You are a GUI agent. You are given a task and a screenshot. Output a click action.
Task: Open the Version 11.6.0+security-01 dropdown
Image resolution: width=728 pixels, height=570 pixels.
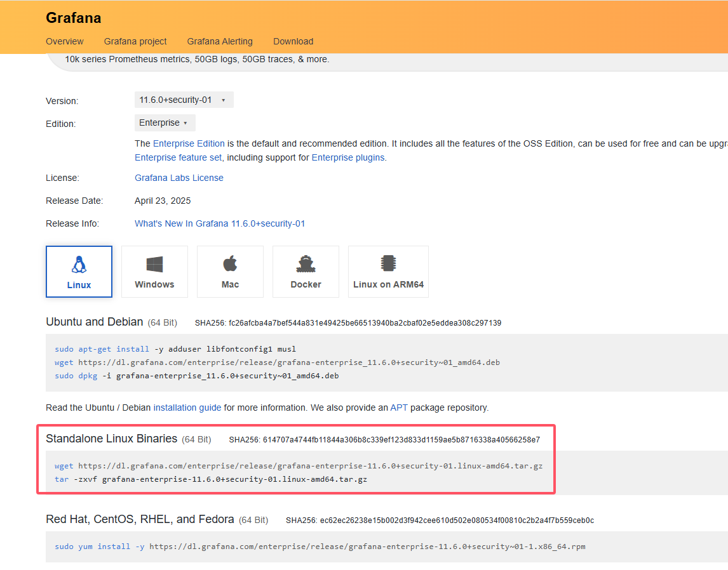point(184,100)
